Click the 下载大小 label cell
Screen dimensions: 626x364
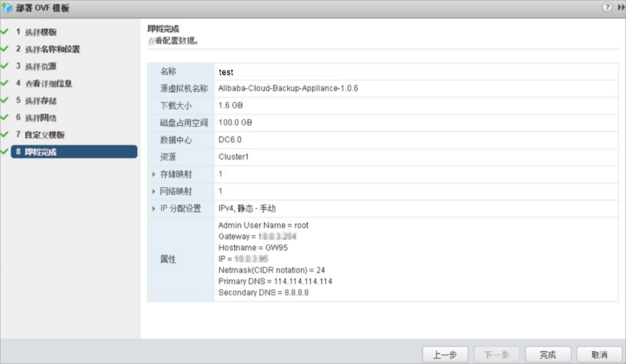click(x=181, y=106)
